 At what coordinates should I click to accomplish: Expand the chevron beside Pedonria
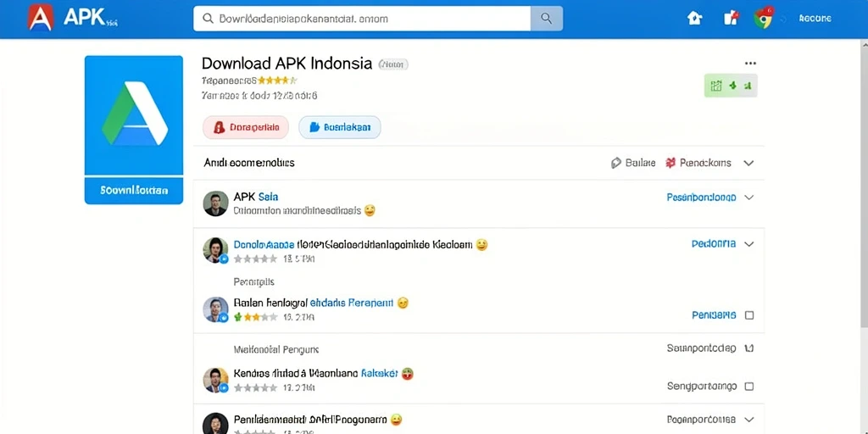(x=749, y=243)
